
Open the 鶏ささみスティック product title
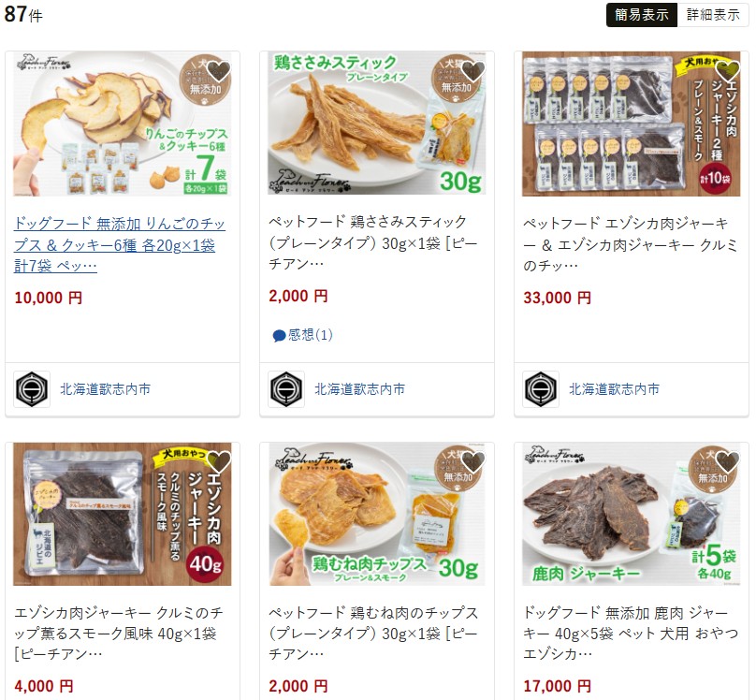[373, 242]
